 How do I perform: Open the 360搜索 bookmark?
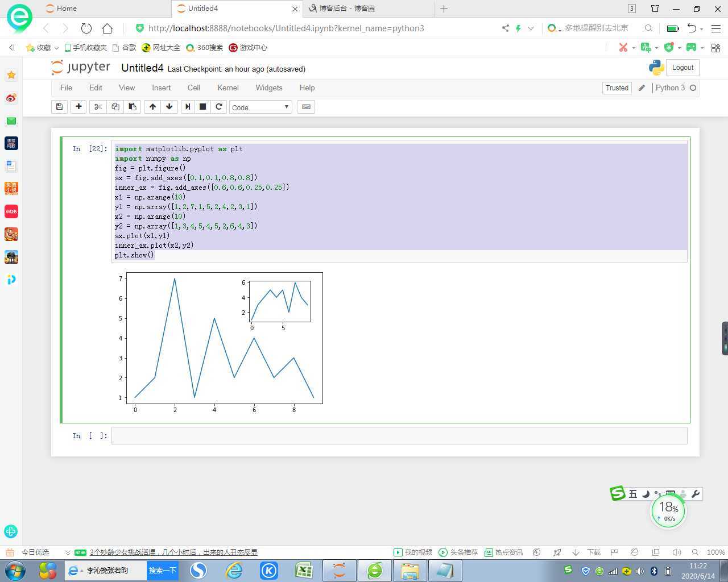(204, 48)
